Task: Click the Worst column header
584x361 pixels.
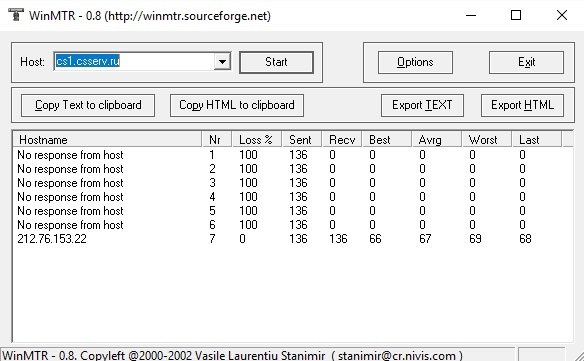Action: click(x=487, y=140)
